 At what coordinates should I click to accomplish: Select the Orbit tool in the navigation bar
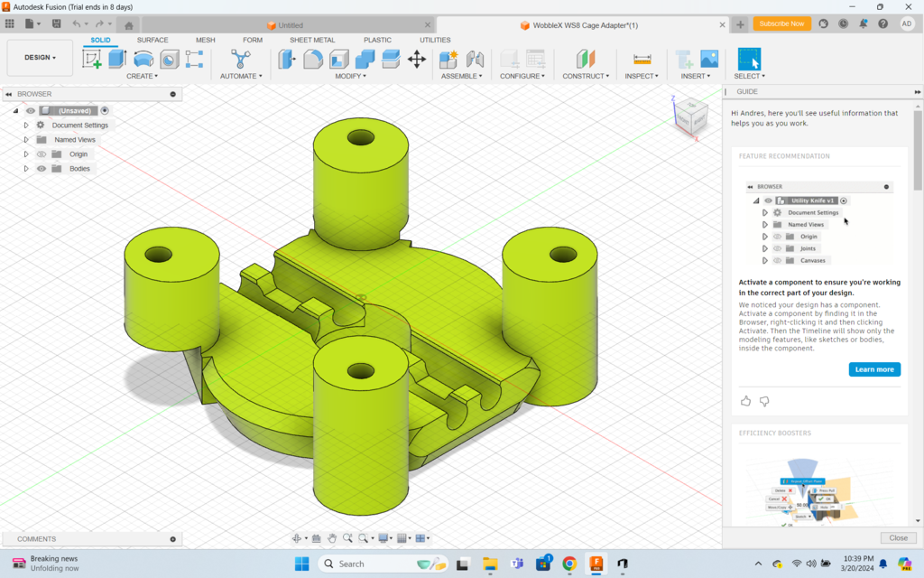298,538
